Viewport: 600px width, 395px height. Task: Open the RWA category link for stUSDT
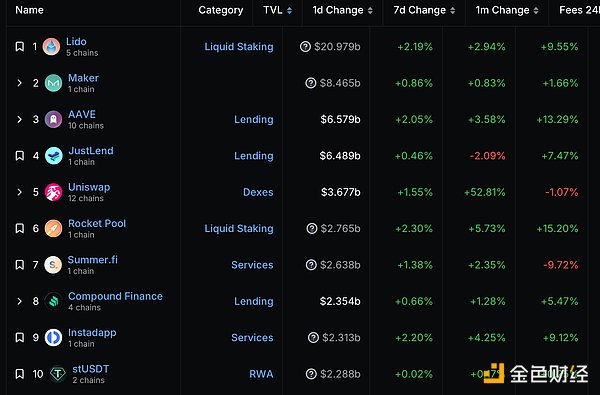click(261, 374)
